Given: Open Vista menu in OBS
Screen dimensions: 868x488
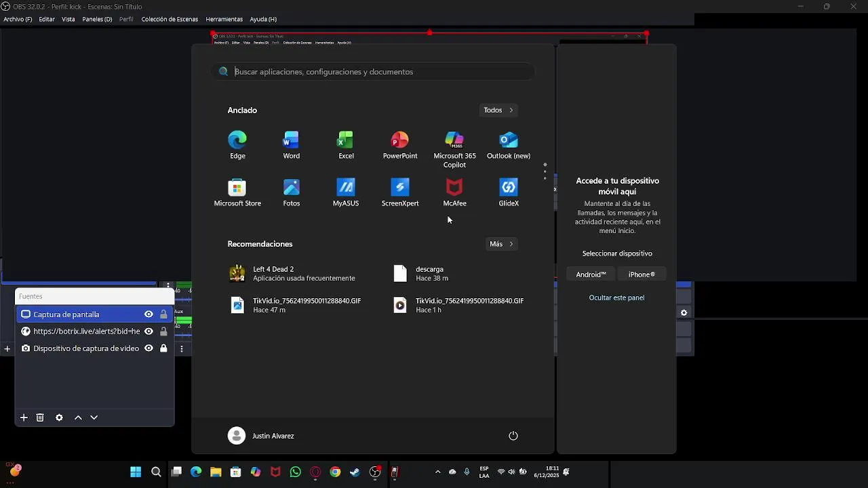Looking at the screenshot, I should (68, 20).
